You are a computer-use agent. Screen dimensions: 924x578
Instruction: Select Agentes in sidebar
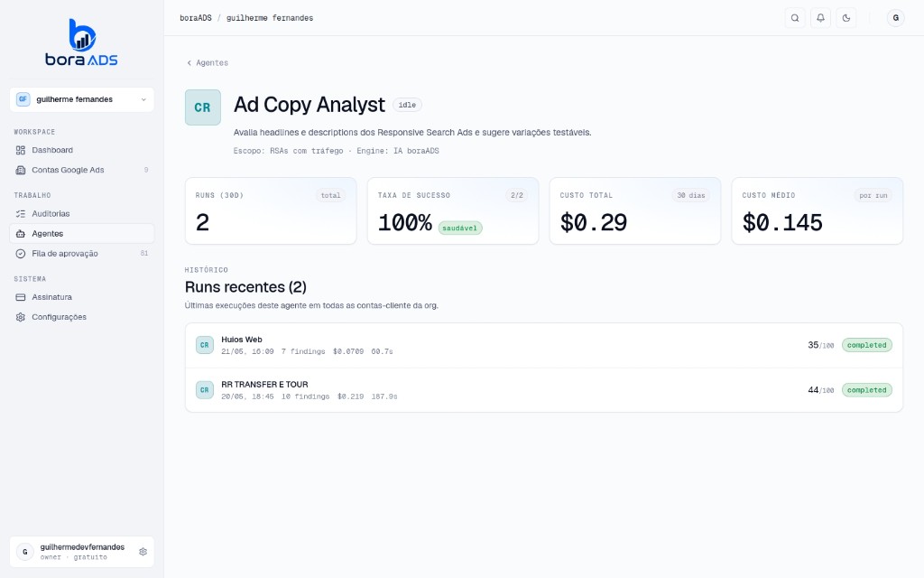coord(82,234)
